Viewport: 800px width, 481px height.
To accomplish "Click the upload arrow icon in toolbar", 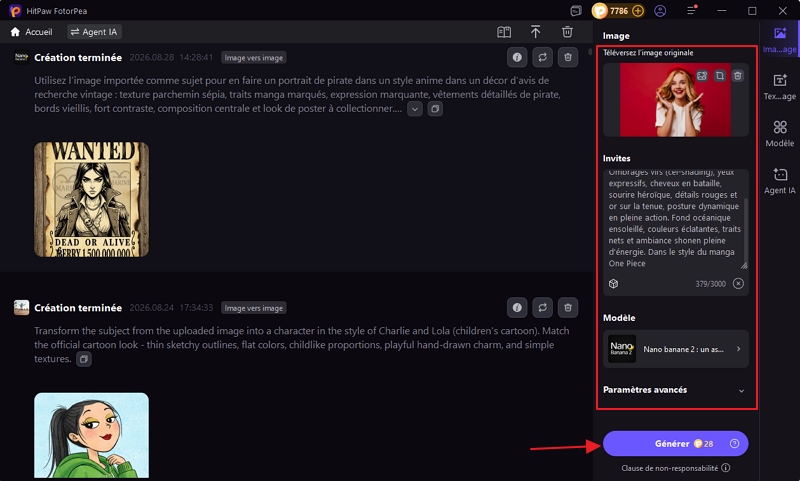I will pos(535,32).
